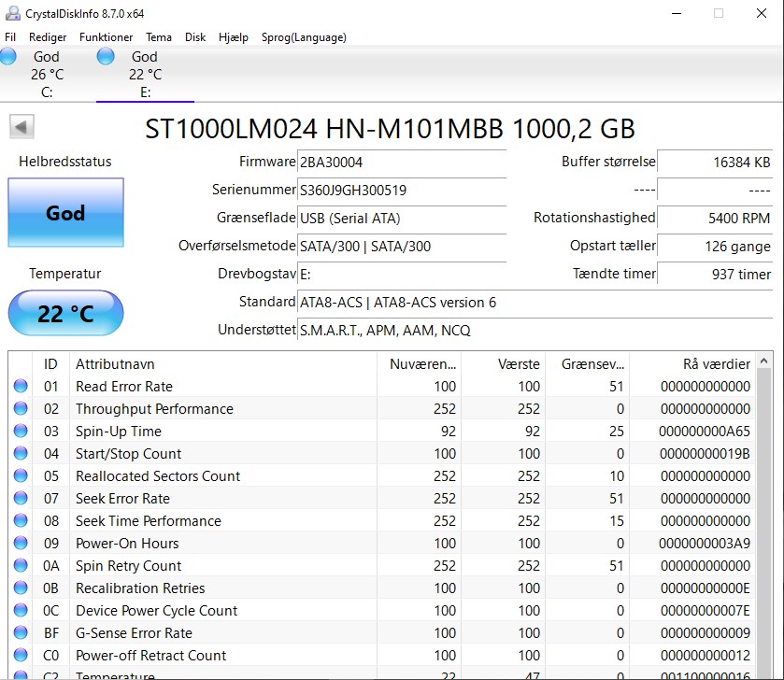
Task: Click the Standard field ATA8-ACS version 6
Action: [535, 303]
